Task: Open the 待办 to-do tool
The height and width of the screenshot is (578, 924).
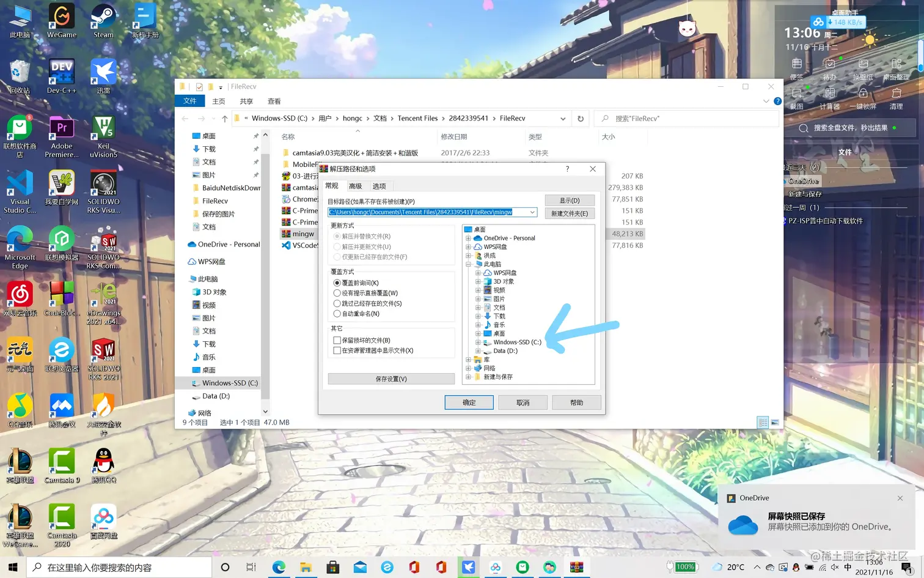Action: (830, 69)
